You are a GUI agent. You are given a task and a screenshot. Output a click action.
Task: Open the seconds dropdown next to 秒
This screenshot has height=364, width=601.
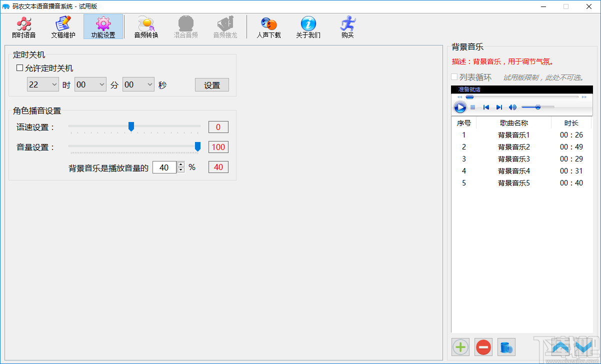(x=138, y=84)
